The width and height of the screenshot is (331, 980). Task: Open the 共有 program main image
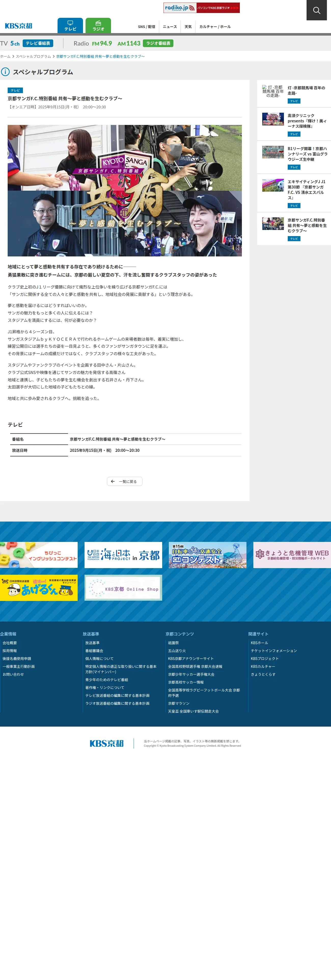pyautogui.click(x=125, y=191)
